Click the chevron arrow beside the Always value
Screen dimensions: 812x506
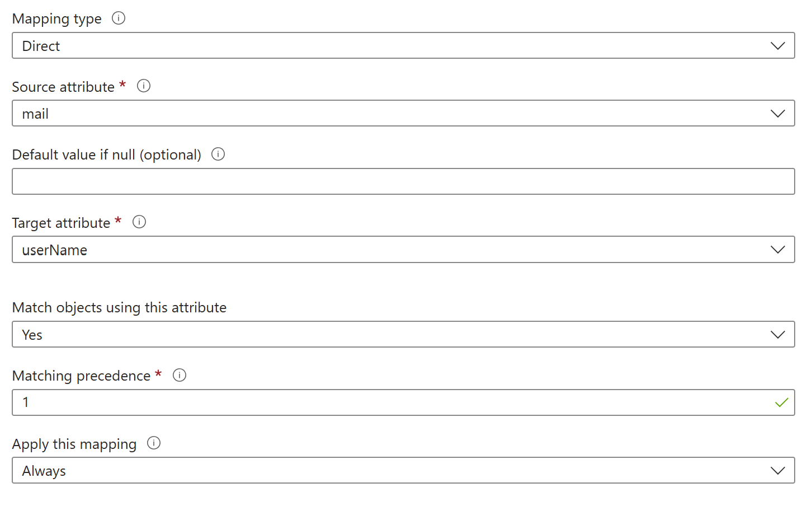tap(777, 471)
